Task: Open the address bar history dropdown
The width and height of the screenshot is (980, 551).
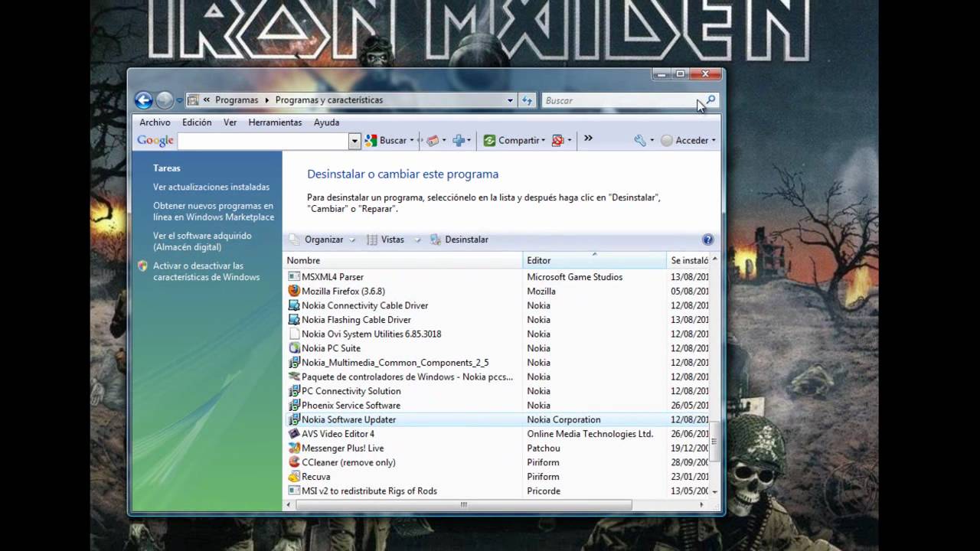Action: (510, 100)
